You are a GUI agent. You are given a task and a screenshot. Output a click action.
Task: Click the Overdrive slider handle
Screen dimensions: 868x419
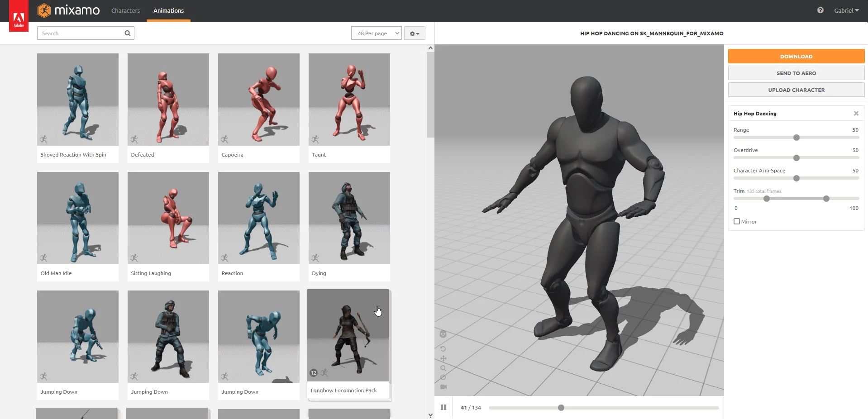(x=796, y=158)
